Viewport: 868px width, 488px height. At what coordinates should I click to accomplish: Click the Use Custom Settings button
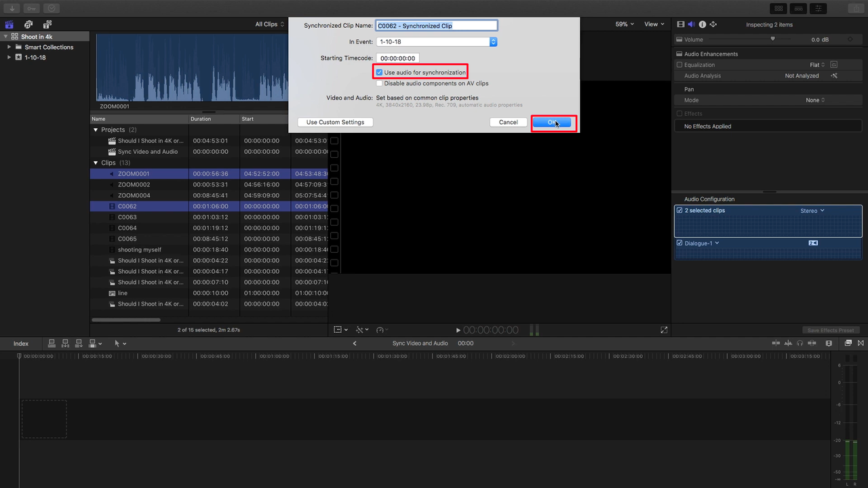[334, 122]
